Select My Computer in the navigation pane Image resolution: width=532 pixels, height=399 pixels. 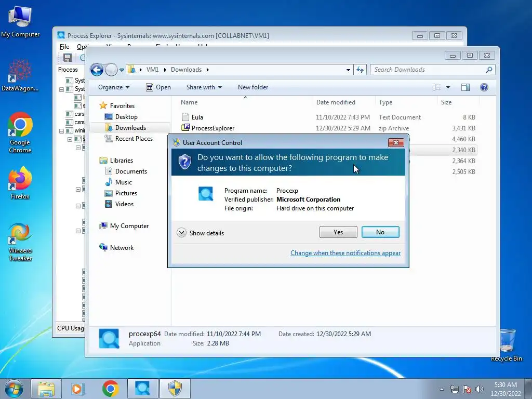(x=129, y=226)
